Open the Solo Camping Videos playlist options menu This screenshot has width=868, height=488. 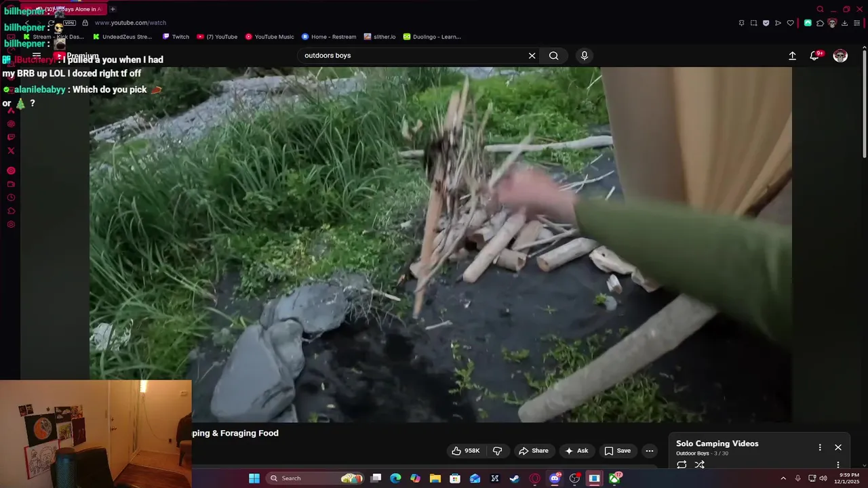click(x=820, y=447)
